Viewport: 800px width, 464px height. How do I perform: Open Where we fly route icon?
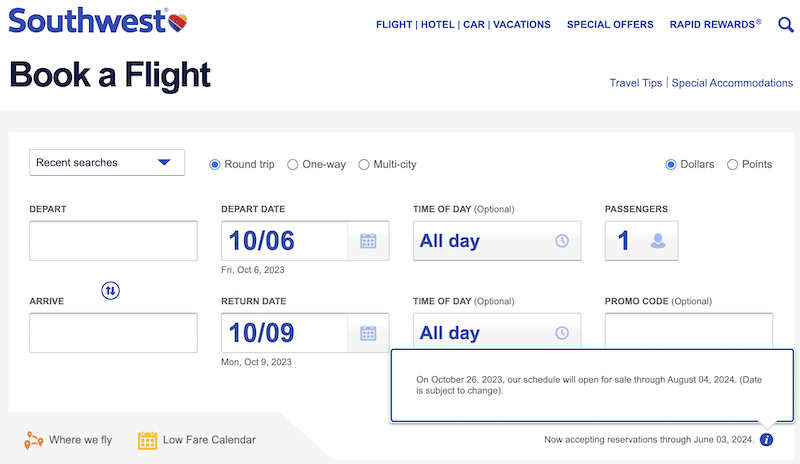point(34,440)
